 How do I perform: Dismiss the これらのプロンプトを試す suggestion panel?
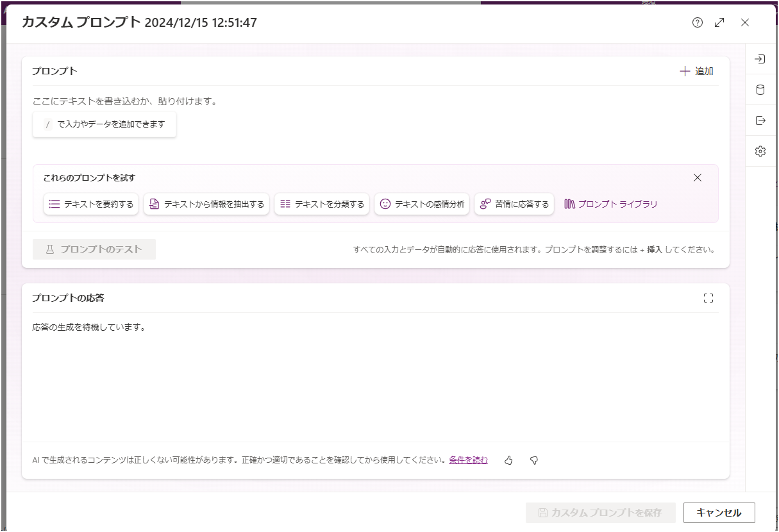tap(698, 178)
